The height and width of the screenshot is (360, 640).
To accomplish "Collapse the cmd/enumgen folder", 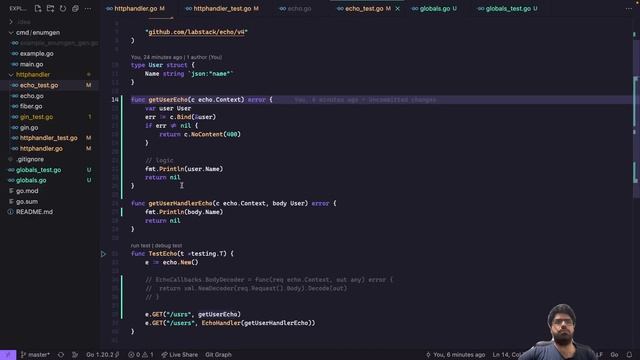I will point(38,33).
